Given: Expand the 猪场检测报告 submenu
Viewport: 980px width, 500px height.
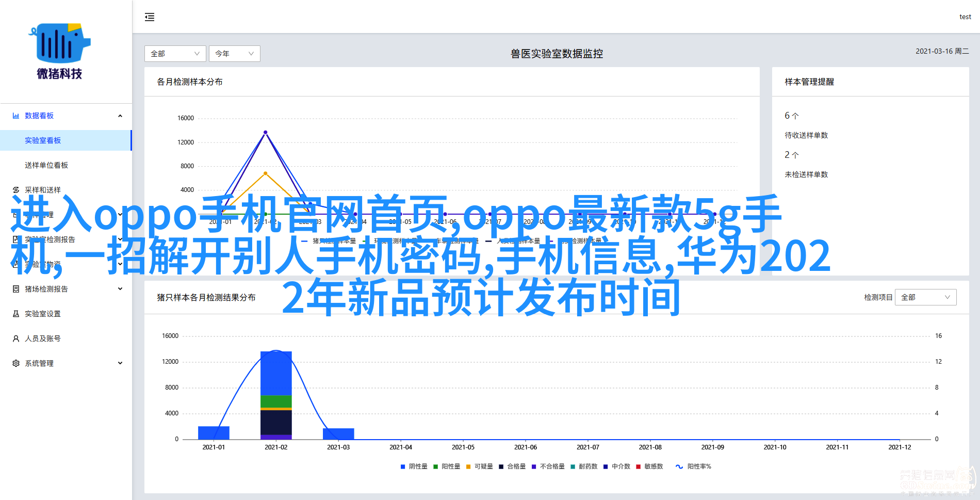Looking at the screenshot, I should pos(120,289).
